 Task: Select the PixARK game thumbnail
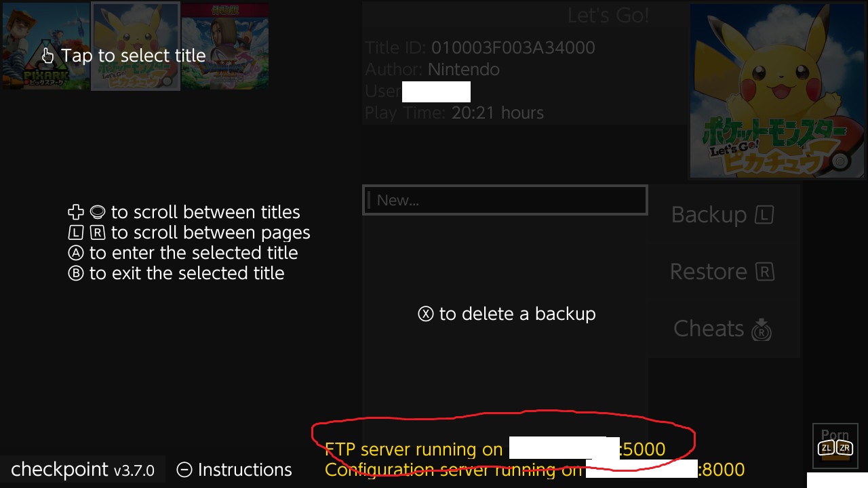tap(45, 46)
